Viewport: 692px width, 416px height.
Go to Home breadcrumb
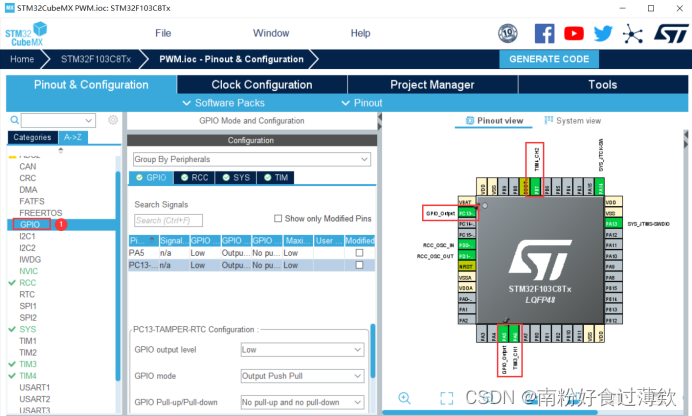click(22, 59)
